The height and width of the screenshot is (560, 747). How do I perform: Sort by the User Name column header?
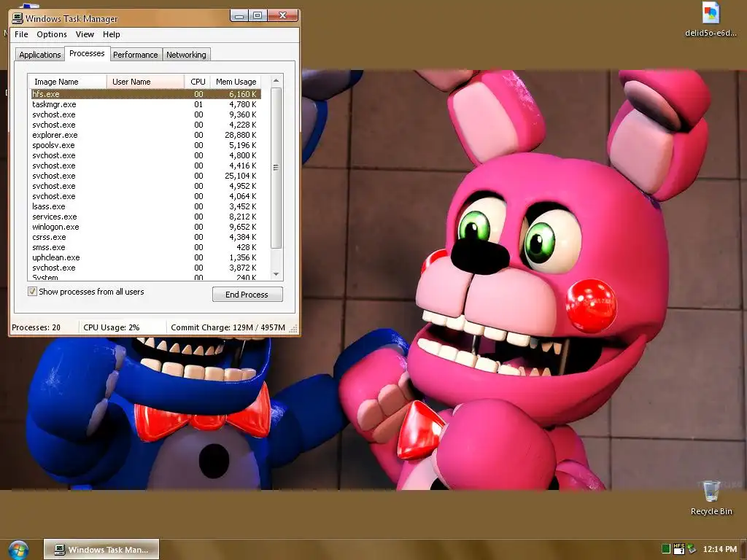pyautogui.click(x=145, y=82)
